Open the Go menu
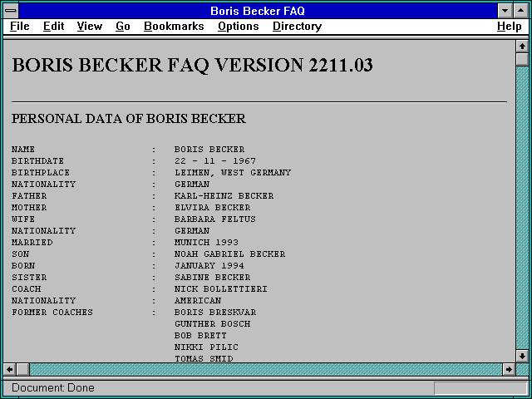 123,27
